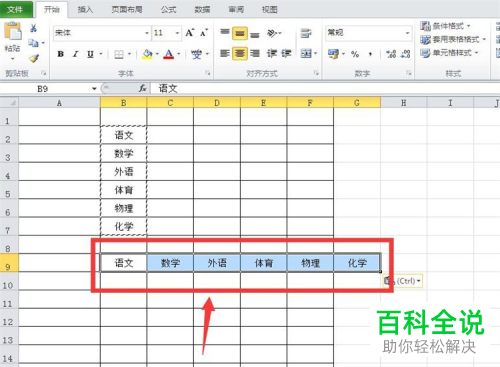500x367 pixels.
Task: Open the 文件 File tab
Action: [15, 9]
